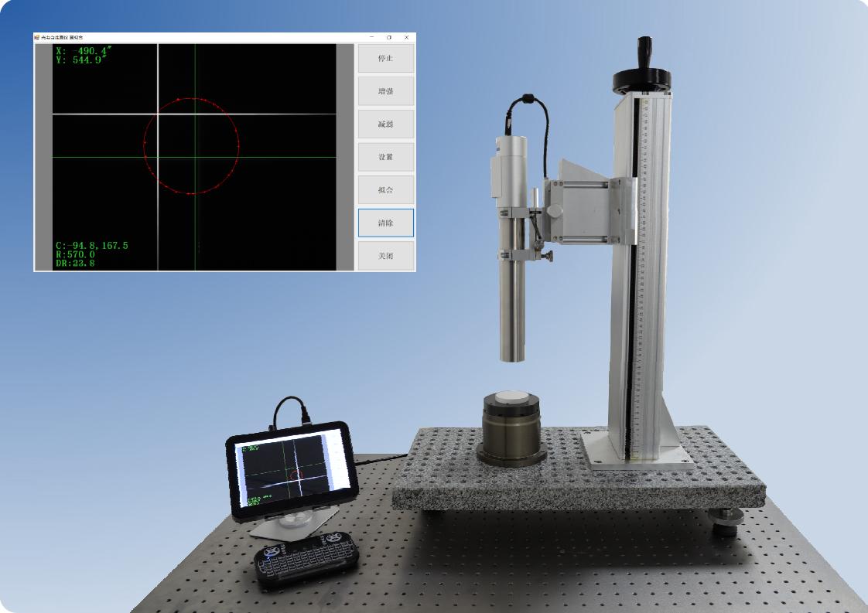Maximize the measurement window

(x=389, y=37)
